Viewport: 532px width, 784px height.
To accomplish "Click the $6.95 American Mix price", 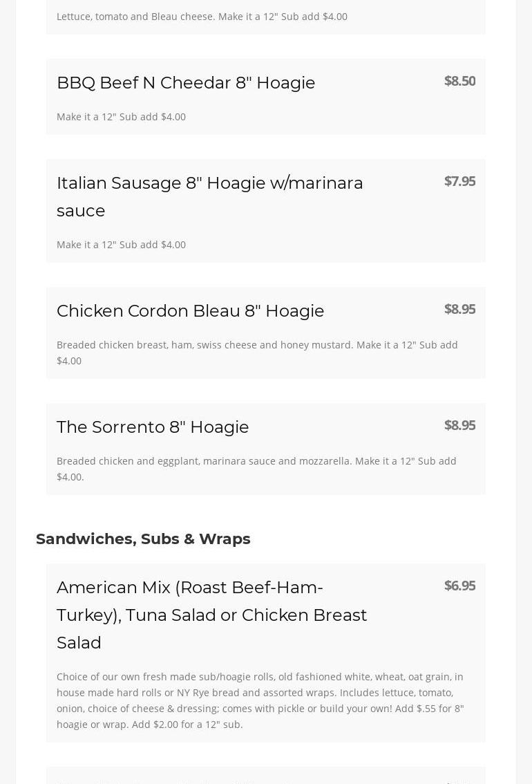I will point(459,586).
